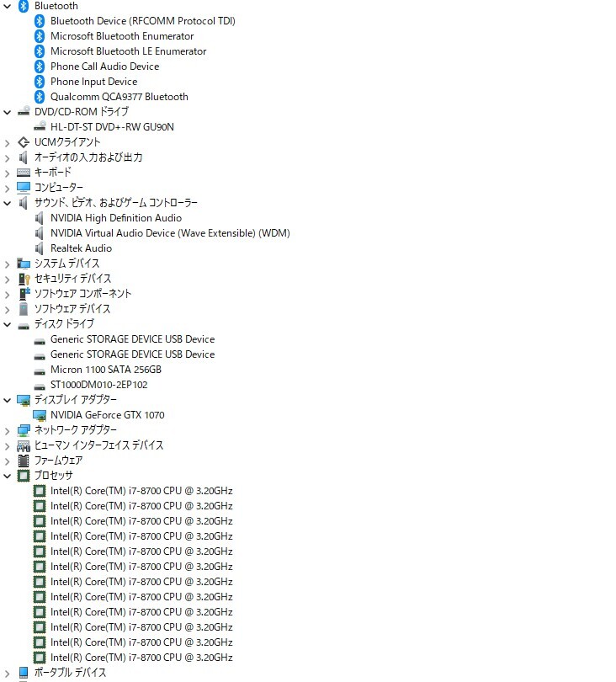Screen dimensions: 616x682
Task: Expand the ファームウェア category
Action: [x=7, y=461]
